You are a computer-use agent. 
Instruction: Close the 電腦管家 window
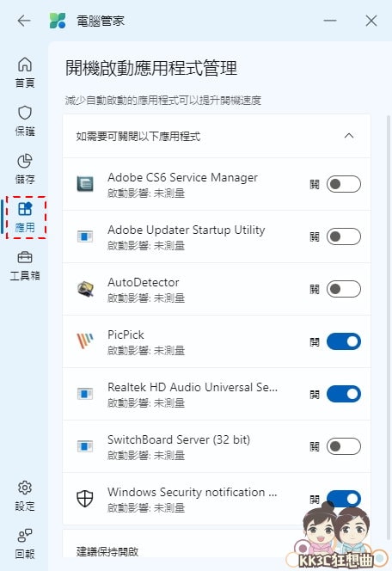[371, 21]
